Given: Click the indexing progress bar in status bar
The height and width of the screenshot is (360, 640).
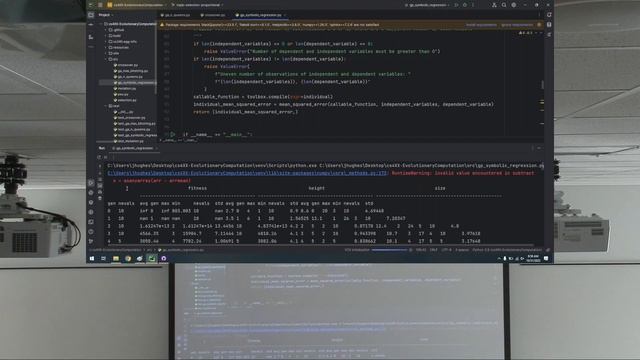Looking at the screenshot, I should click(x=389, y=250).
